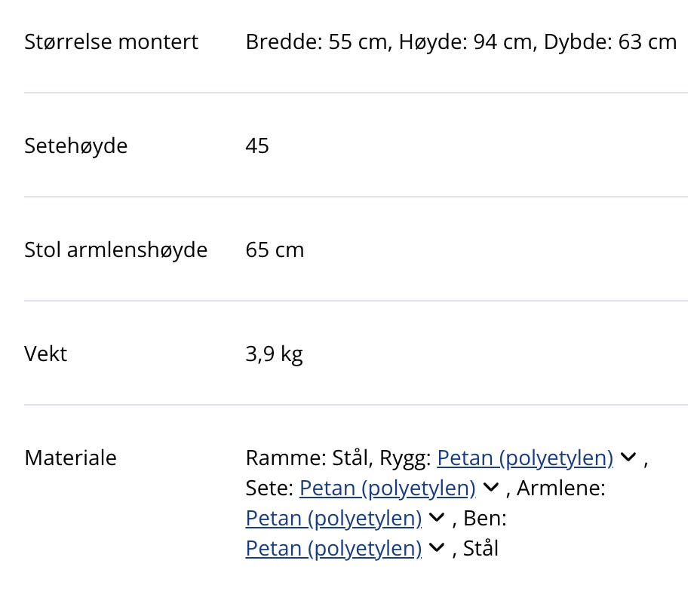Open the Petan (polyetylen) link for Rygg

tap(524, 458)
